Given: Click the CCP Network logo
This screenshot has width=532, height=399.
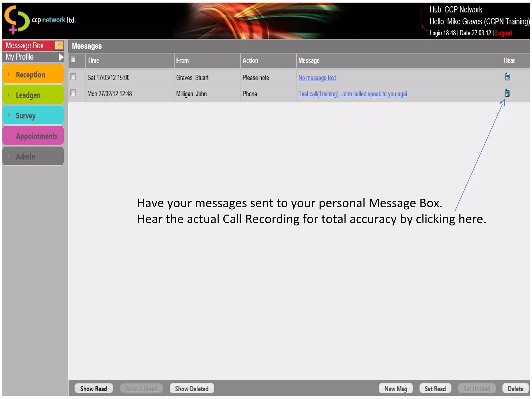Looking at the screenshot, I should (17, 20).
